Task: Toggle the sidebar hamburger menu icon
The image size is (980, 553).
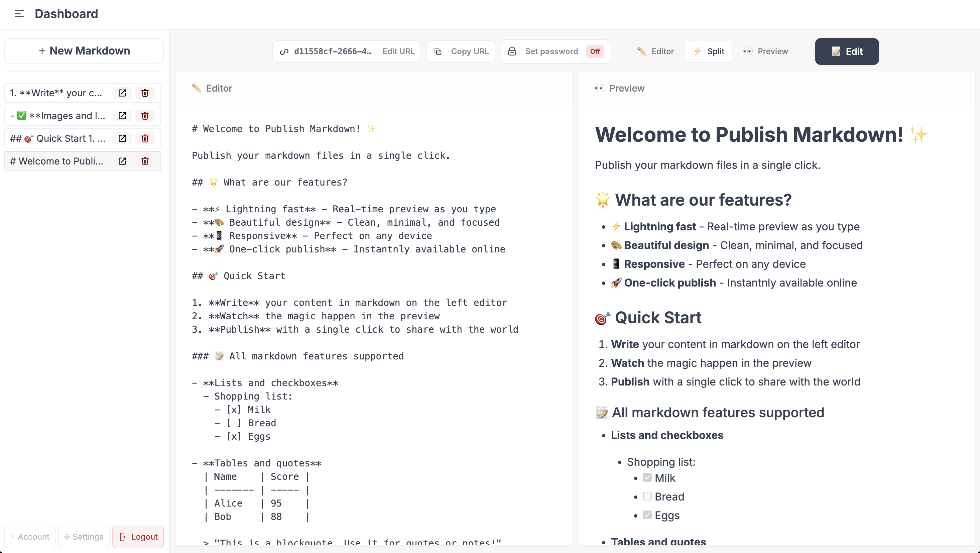Action: pos(19,14)
